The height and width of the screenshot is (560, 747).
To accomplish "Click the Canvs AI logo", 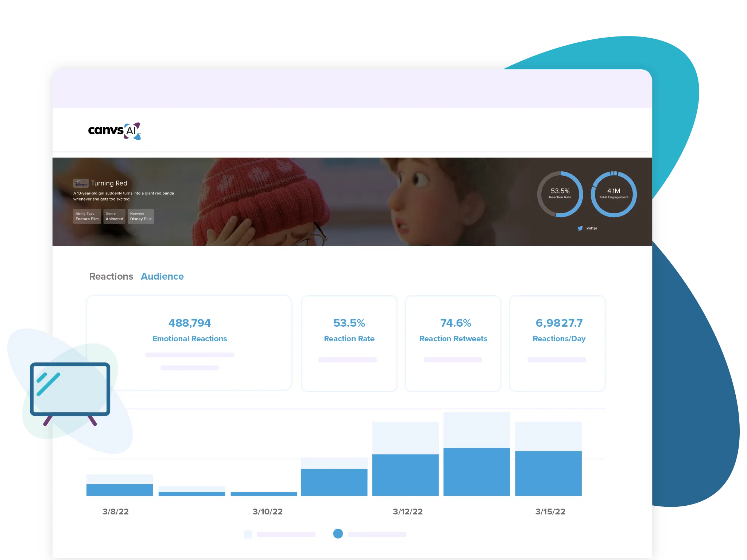I will [x=114, y=131].
